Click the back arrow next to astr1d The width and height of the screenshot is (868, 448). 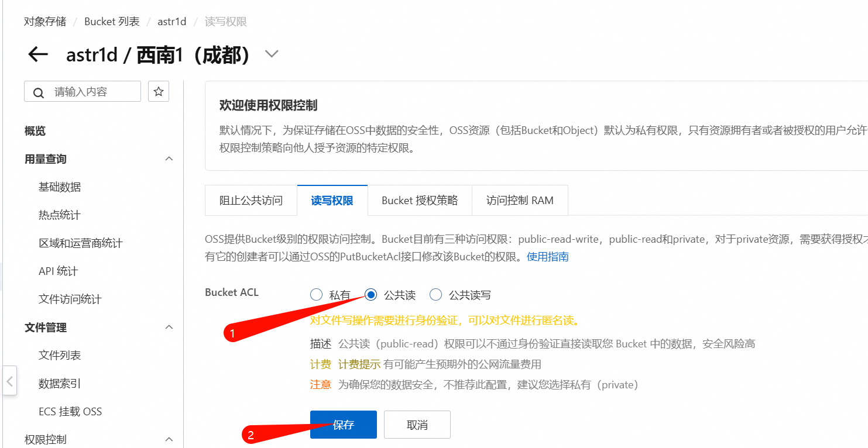click(38, 54)
